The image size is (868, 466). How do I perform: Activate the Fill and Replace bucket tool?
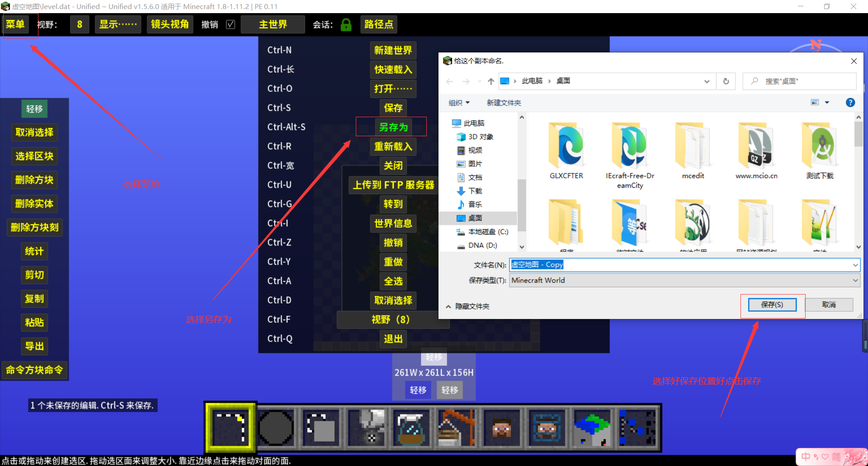coord(366,428)
